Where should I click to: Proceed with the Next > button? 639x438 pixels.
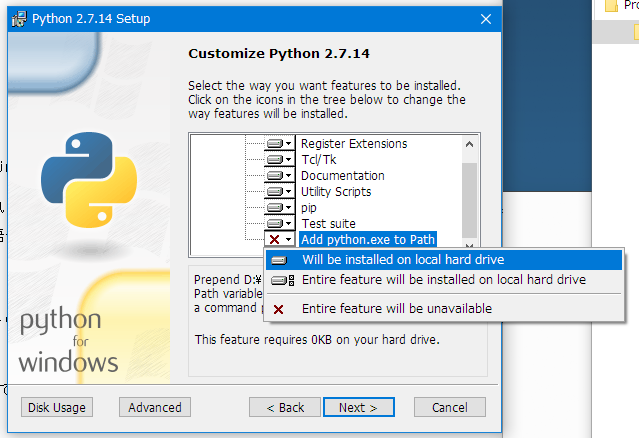(359, 407)
